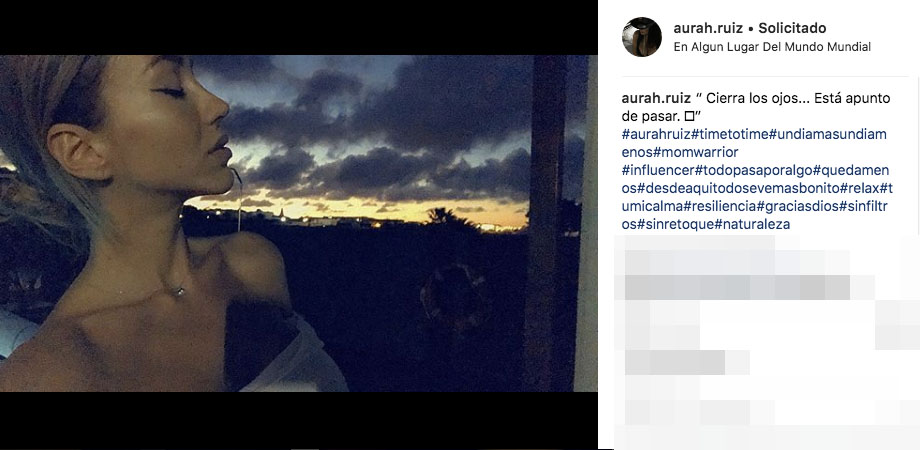This screenshot has width=920, height=450.
Task: Open the #sinfiltros hashtag
Action: point(864,206)
